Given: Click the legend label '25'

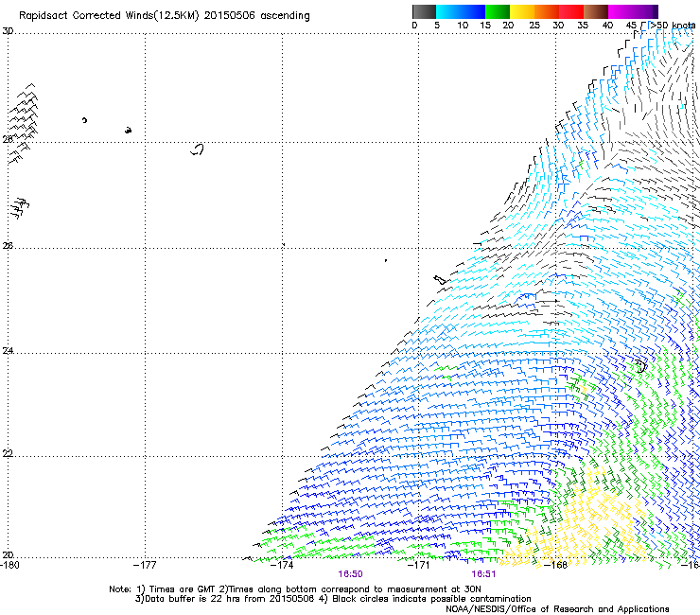Looking at the screenshot, I should coord(534,25).
